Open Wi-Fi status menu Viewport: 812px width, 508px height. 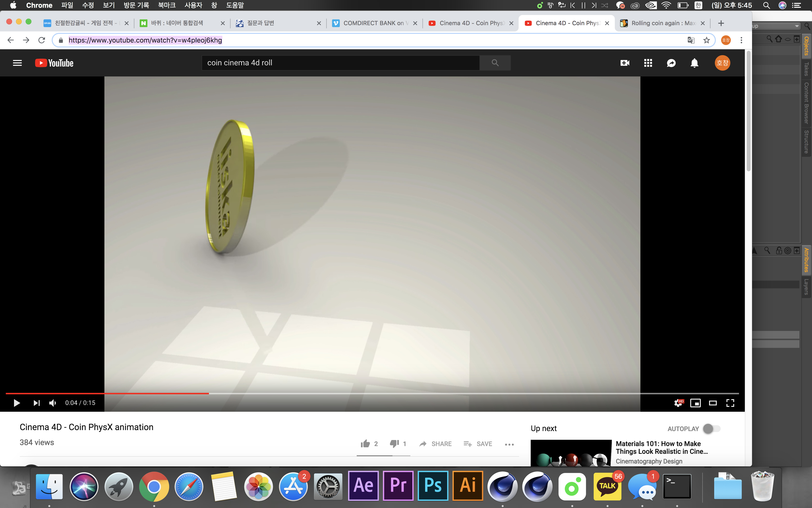click(x=666, y=5)
